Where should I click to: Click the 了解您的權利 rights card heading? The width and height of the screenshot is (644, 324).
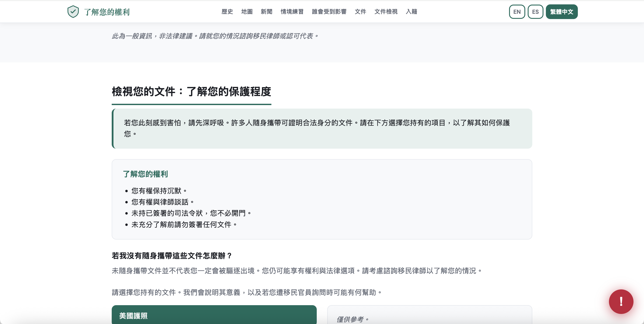(145, 174)
